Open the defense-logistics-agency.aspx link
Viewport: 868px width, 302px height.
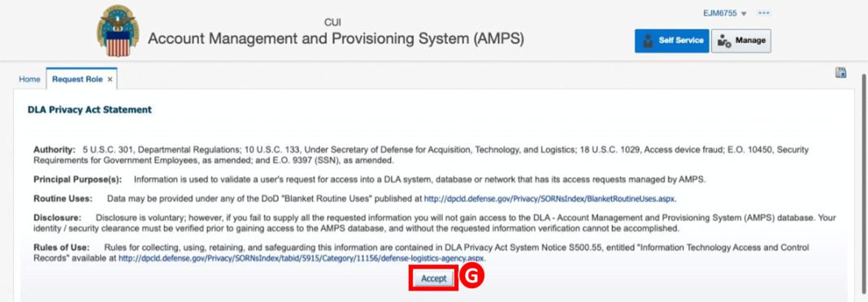point(302,258)
